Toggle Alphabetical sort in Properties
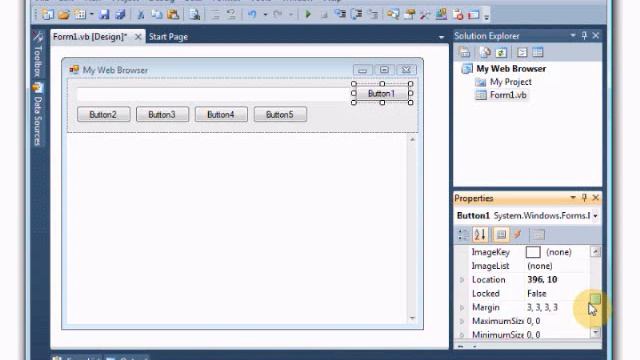Image resolution: width=640 pixels, height=360 pixels. [x=480, y=235]
